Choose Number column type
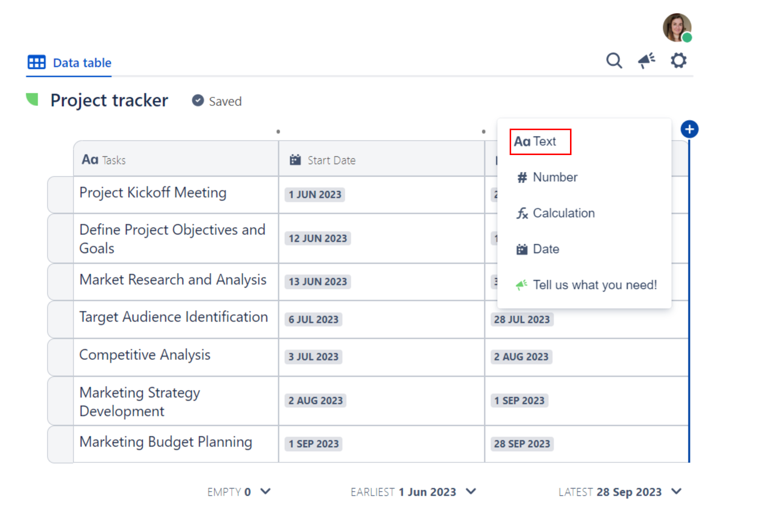 click(555, 177)
